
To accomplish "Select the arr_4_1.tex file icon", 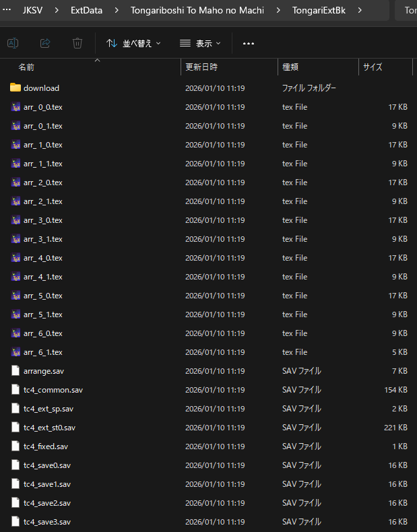I will (15, 277).
